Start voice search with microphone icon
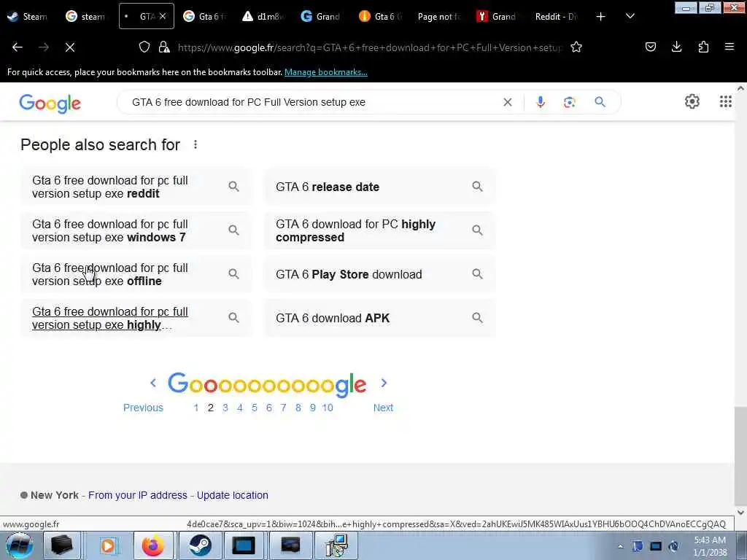Image resolution: width=747 pixels, height=560 pixels. coord(541,102)
